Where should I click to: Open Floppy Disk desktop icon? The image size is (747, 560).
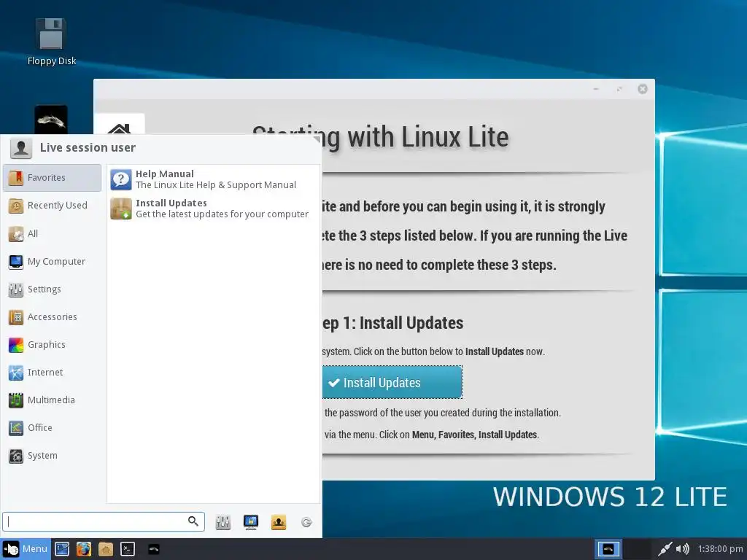(x=51, y=42)
